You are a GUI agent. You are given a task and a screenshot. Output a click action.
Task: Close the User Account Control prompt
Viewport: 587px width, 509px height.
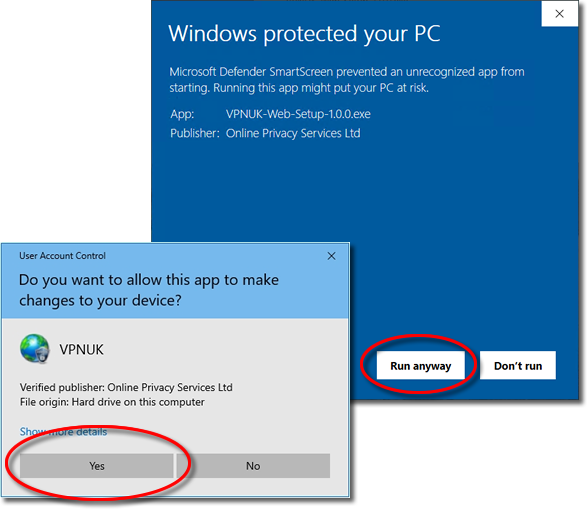[331, 256]
